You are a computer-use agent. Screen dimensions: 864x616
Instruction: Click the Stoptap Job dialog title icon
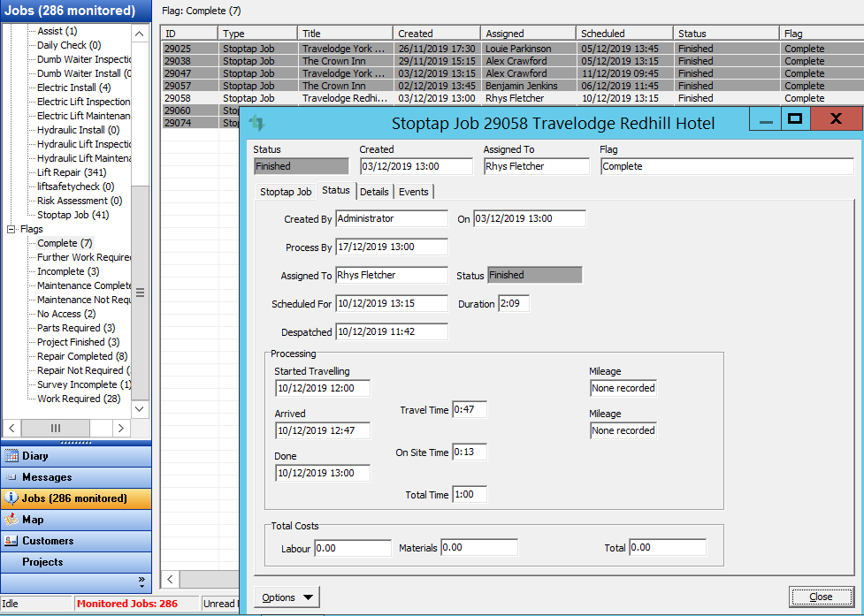click(257, 122)
